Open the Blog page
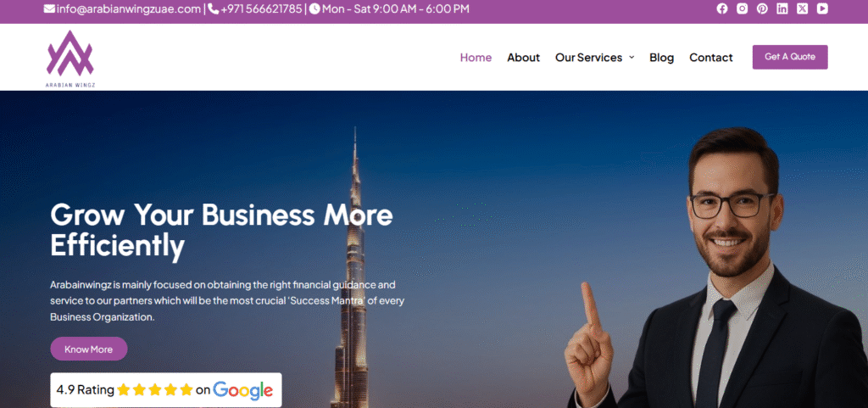868x408 pixels. pyautogui.click(x=661, y=58)
